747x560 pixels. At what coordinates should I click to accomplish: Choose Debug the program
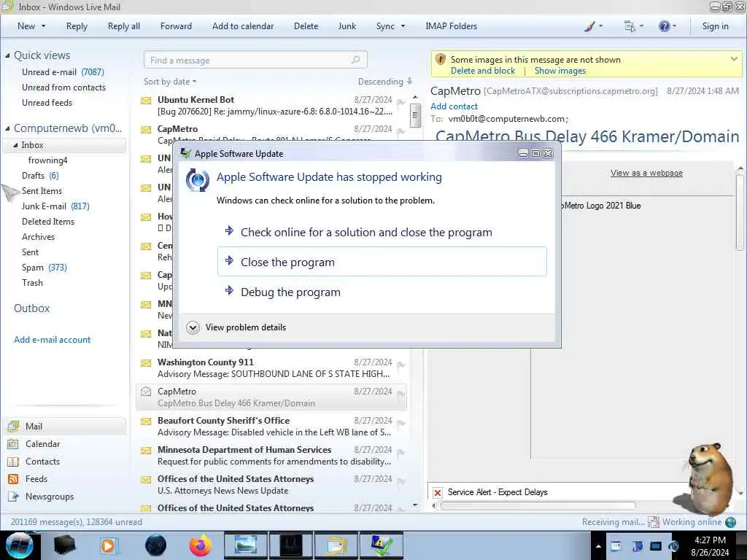pyautogui.click(x=382, y=292)
